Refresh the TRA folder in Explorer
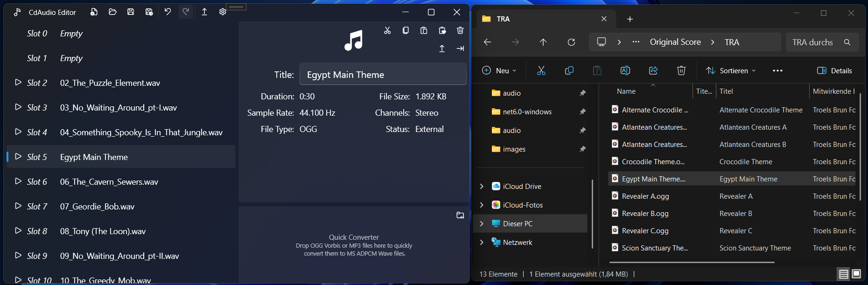Viewport: 868px width, 285px height. 571,42
